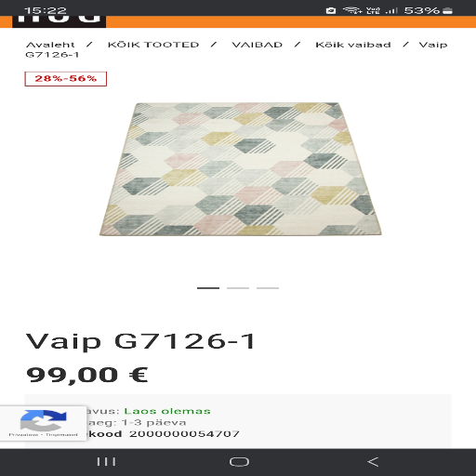Tap the Android home button icon
The image size is (476, 476).
pos(239,462)
